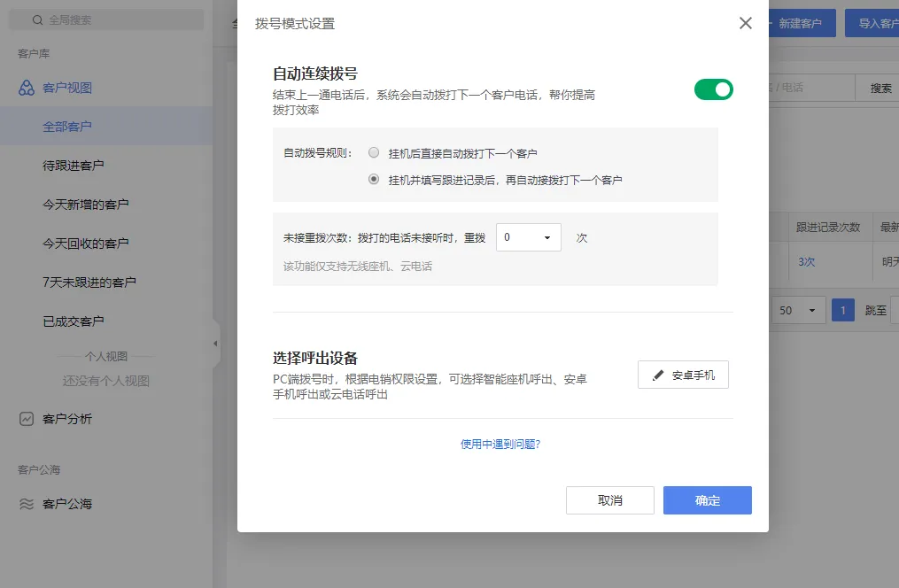Click the 客户分析 chart icon

pos(27,419)
